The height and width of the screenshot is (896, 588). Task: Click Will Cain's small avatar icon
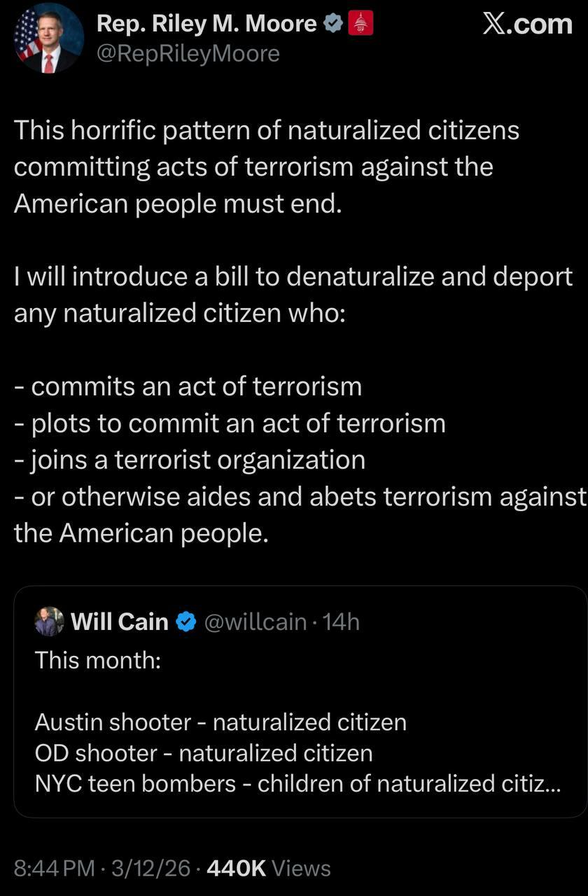49,622
